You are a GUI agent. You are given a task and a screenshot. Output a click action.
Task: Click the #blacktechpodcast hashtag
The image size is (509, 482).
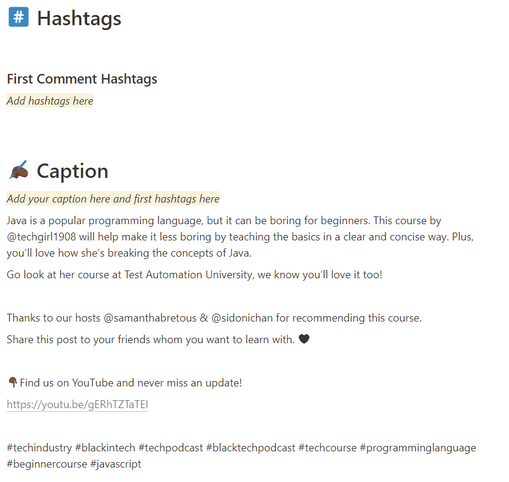pos(251,447)
